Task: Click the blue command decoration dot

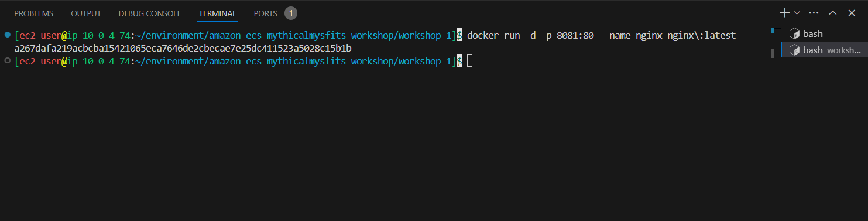Action: click(x=7, y=35)
